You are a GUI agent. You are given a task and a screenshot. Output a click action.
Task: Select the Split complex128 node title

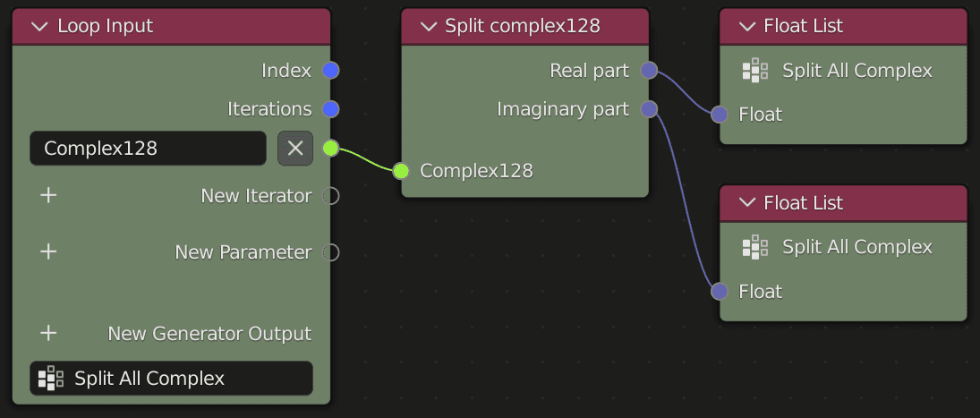pos(522,26)
